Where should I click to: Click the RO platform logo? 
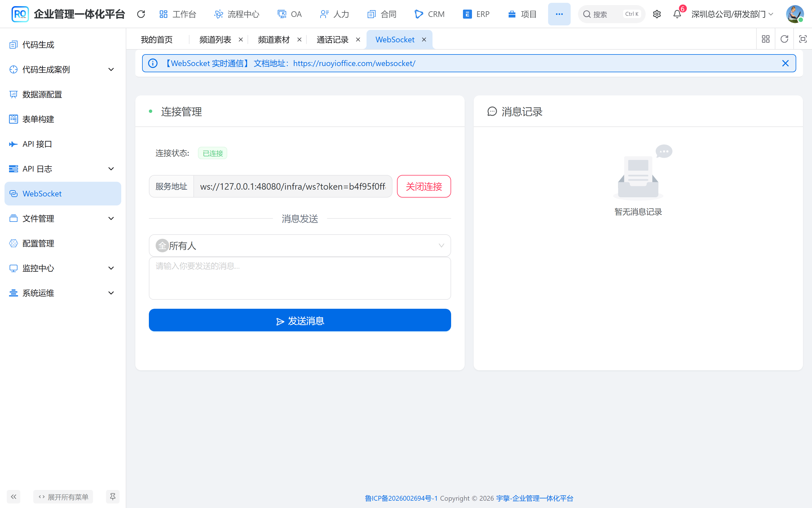pos(20,14)
